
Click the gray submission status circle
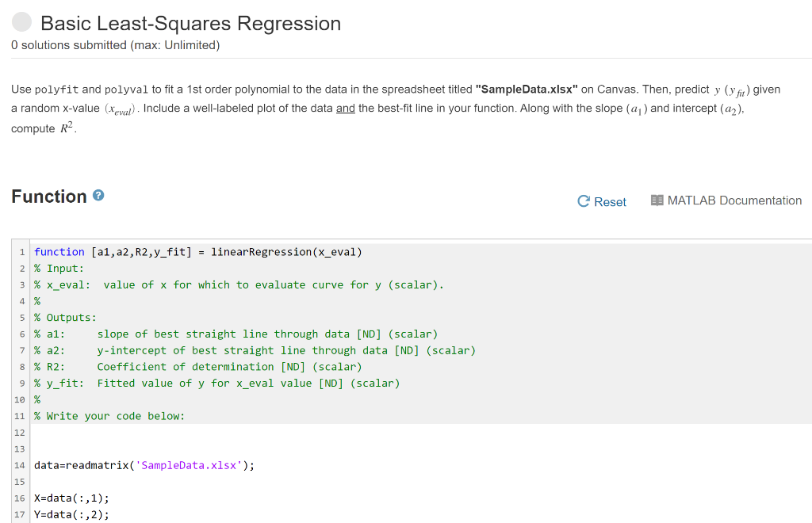[21, 22]
